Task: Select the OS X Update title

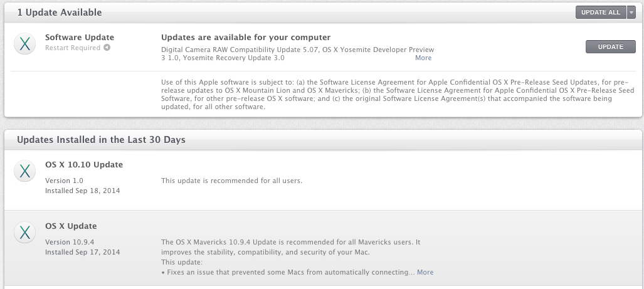Action: point(71,226)
